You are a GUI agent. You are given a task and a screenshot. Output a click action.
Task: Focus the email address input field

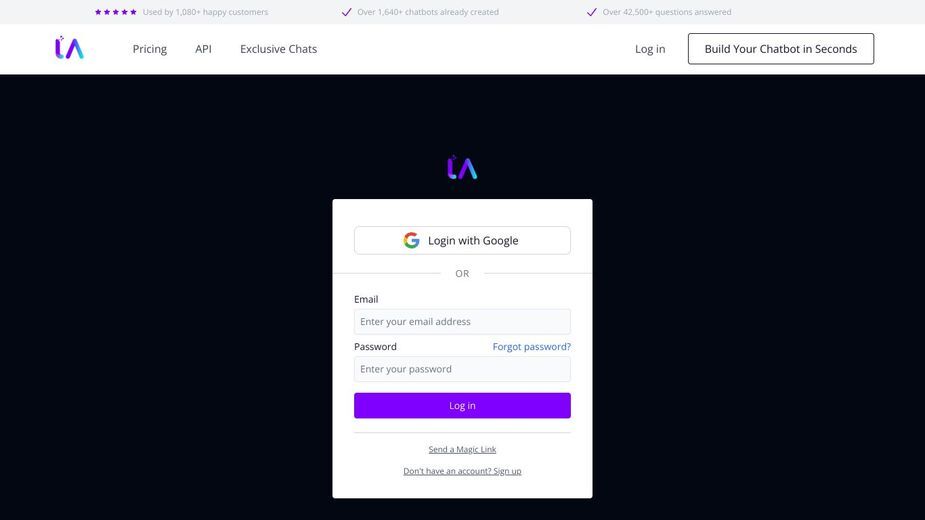tap(462, 322)
